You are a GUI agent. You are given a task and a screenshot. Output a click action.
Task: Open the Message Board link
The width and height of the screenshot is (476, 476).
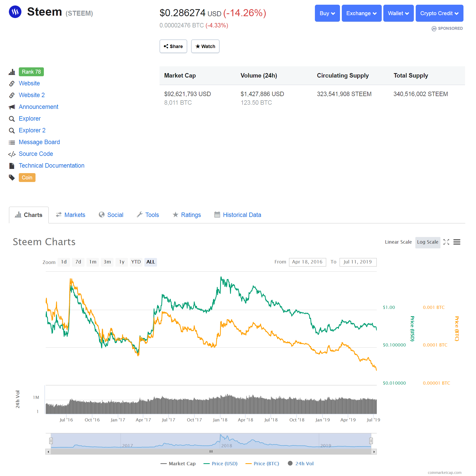39,142
